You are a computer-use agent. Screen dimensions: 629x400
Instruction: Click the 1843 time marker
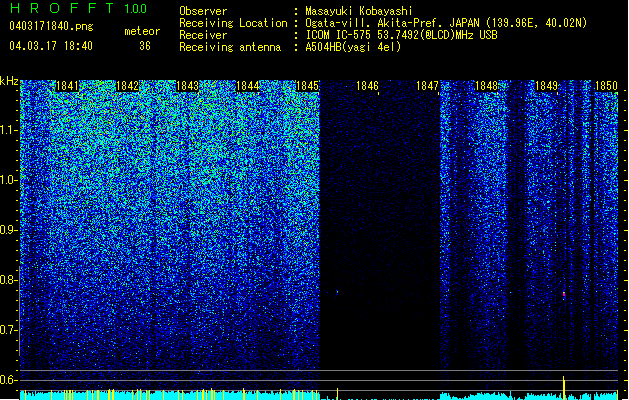(x=187, y=86)
